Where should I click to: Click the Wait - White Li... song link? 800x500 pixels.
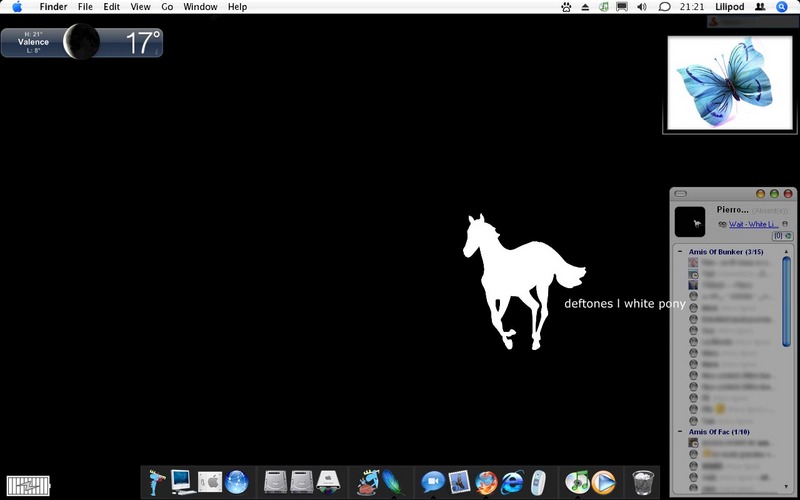coord(753,224)
